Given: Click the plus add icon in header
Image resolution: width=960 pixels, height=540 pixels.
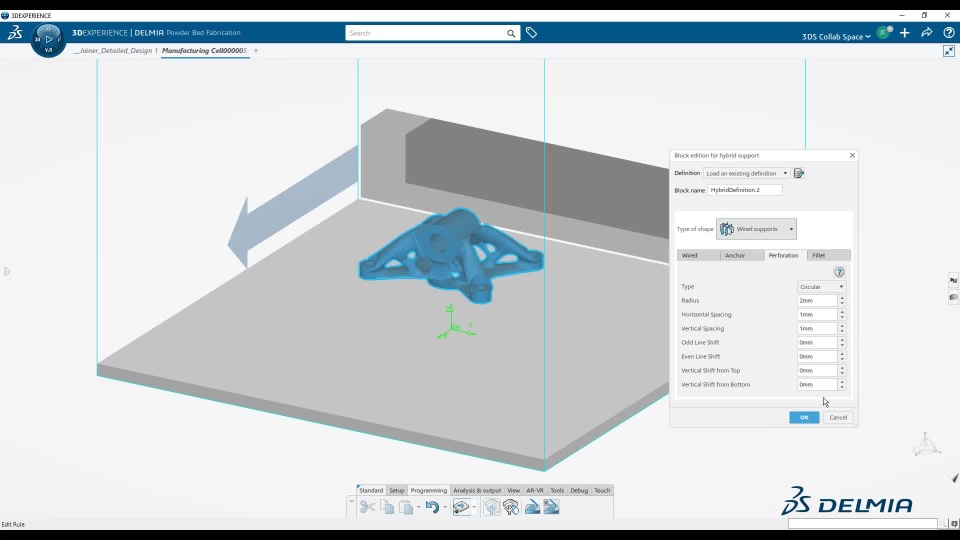Looking at the screenshot, I should [905, 32].
